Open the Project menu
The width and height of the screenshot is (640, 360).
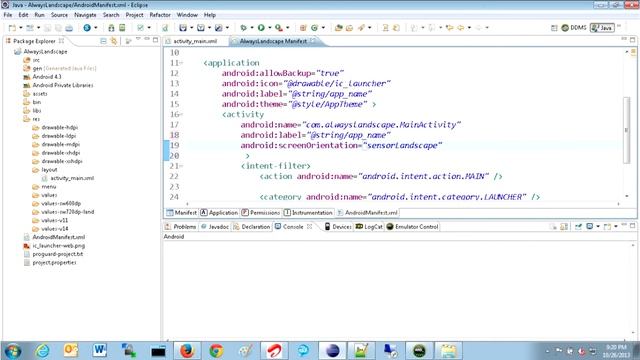point(134,15)
